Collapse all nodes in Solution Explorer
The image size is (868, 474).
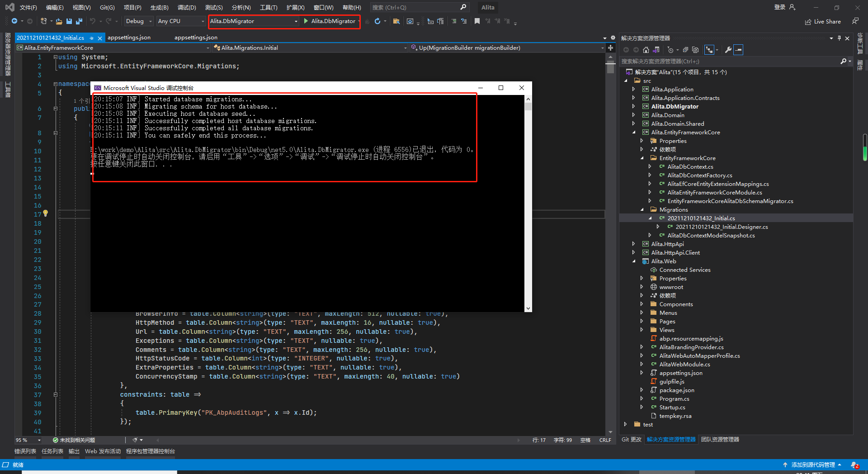point(684,50)
